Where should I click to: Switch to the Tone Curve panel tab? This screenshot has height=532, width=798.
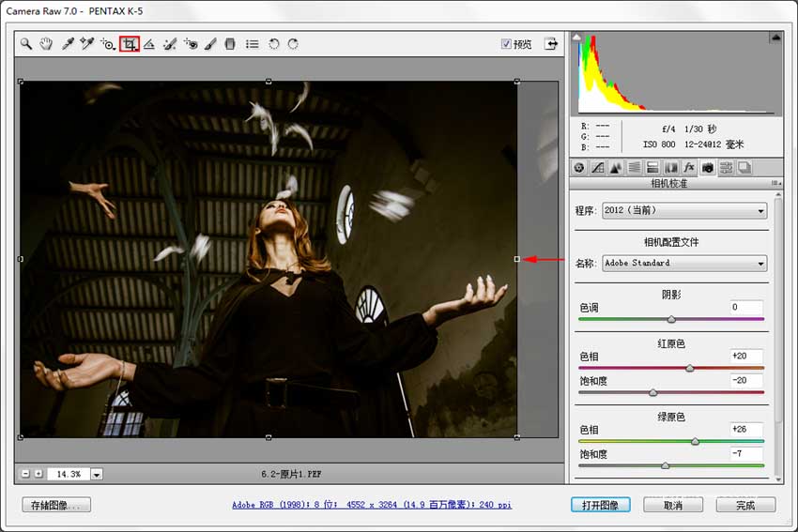598,168
